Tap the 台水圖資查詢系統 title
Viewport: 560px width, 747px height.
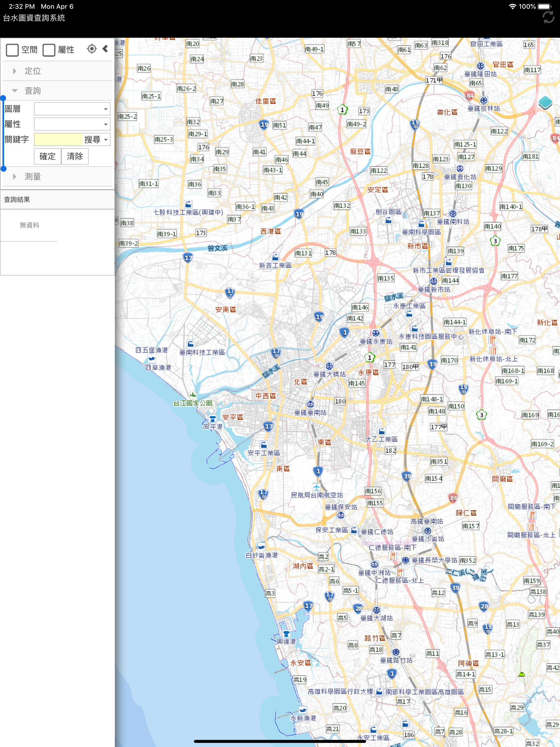[34, 18]
